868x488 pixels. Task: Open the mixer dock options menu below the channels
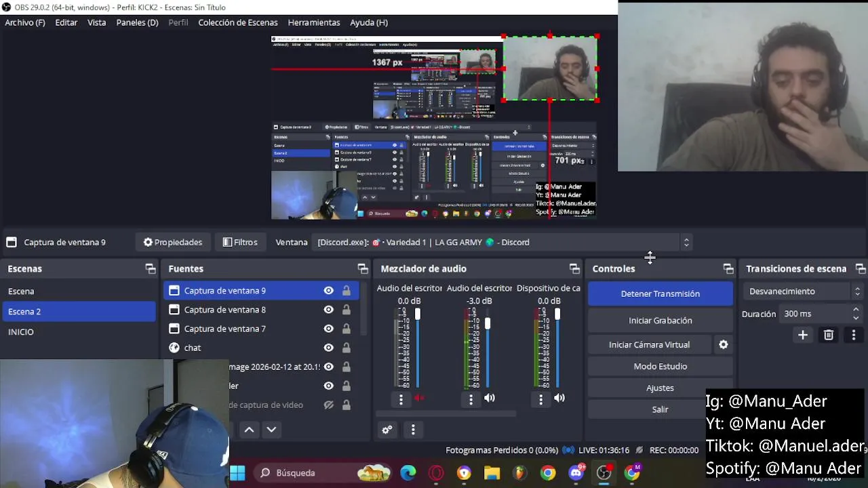coord(413,430)
